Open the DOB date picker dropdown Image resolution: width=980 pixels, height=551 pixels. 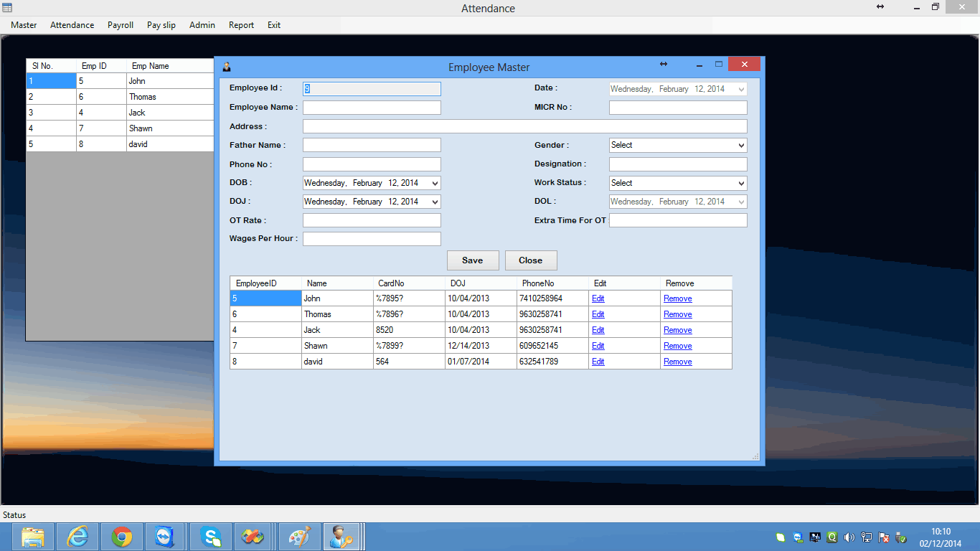pyautogui.click(x=435, y=184)
